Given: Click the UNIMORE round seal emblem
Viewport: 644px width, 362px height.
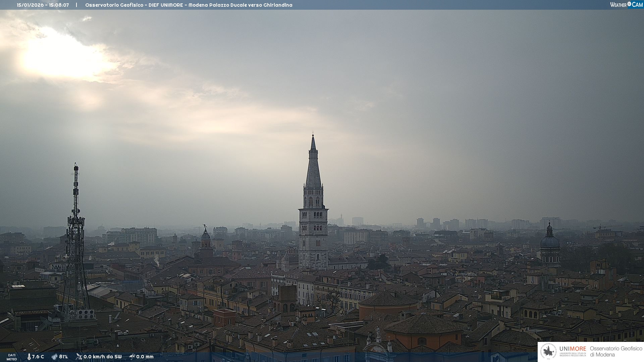Looking at the screenshot, I should (548, 352).
